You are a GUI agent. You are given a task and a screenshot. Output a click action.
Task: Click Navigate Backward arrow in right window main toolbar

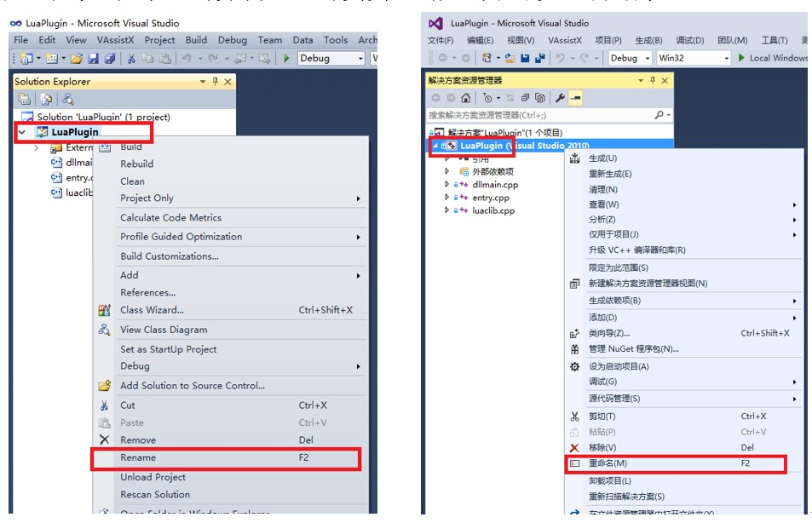(443, 58)
